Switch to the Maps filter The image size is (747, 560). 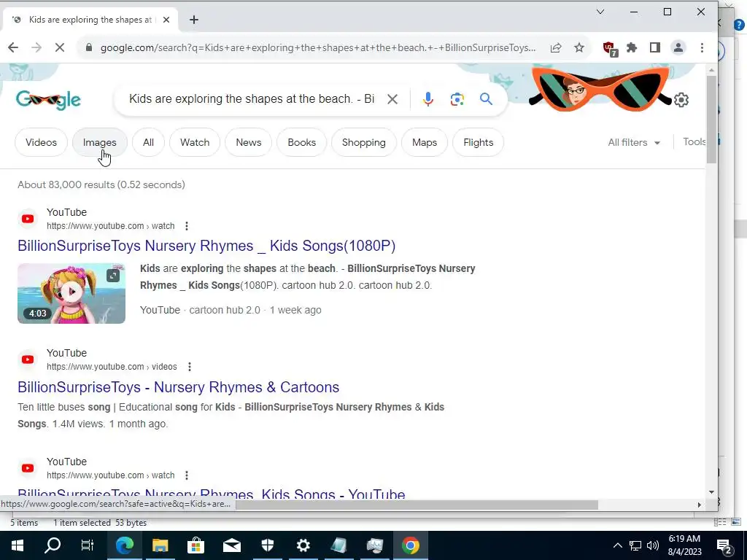click(425, 142)
